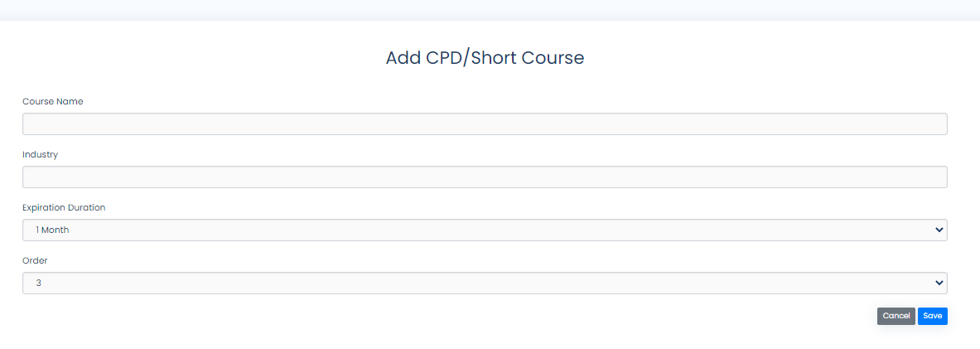The width and height of the screenshot is (980, 349).
Task: Click the 'Order' label text
Action: [x=35, y=261]
